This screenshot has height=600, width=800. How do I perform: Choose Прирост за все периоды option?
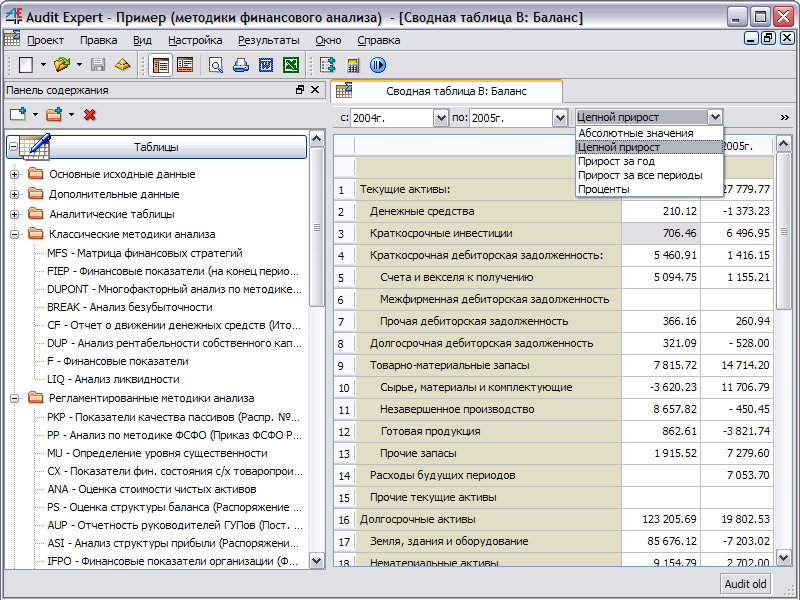pos(649,175)
